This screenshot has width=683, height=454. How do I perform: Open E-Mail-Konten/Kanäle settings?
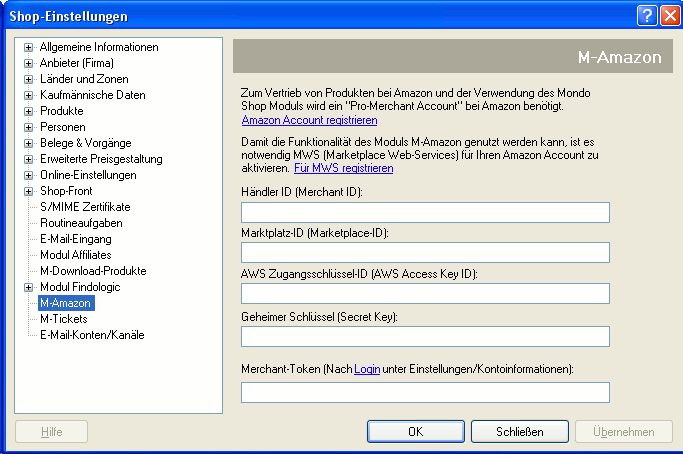(92, 335)
